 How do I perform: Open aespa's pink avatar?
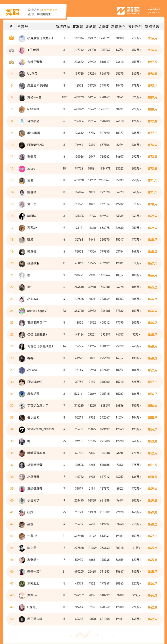click(x=22, y=169)
